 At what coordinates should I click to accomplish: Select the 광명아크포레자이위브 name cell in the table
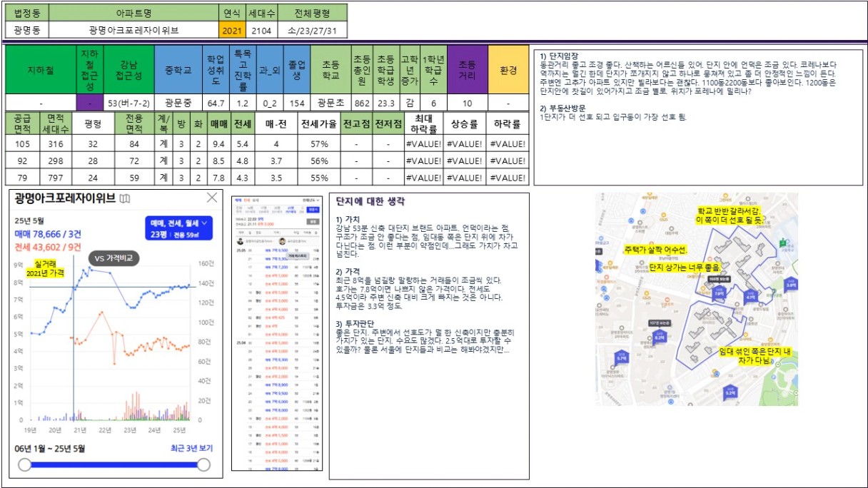133,31
